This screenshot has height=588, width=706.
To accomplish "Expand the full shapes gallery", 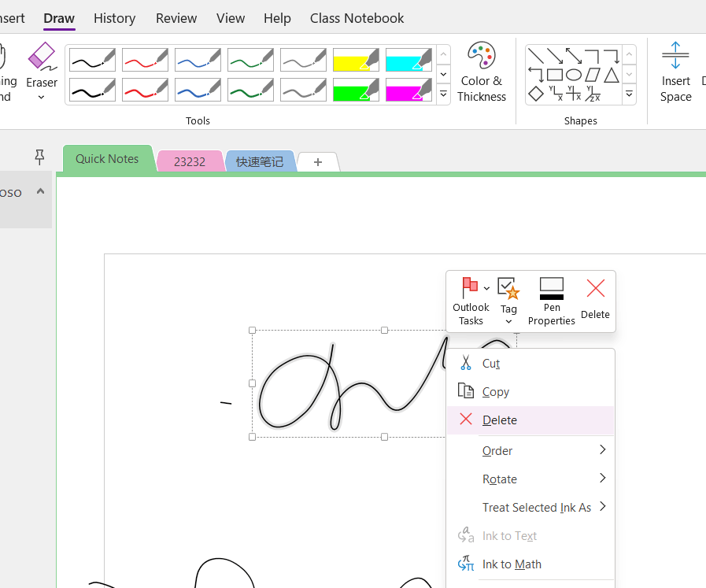I will tap(630, 94).
